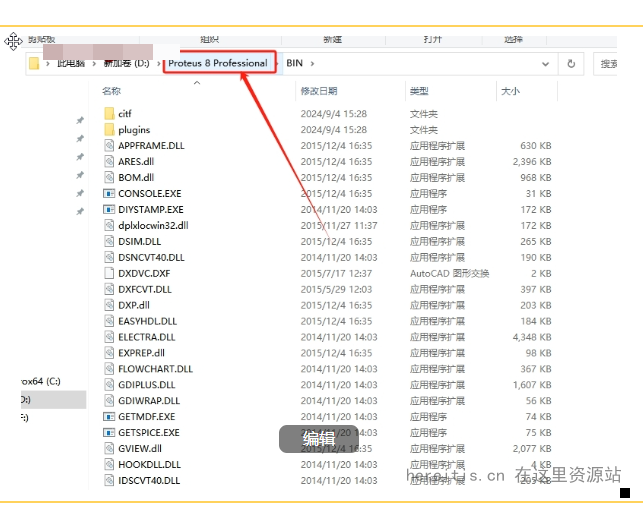Screen dimensions: 643x508
Task: Click the HOOKDLL.DLL file icon
Action: point(109,465)
